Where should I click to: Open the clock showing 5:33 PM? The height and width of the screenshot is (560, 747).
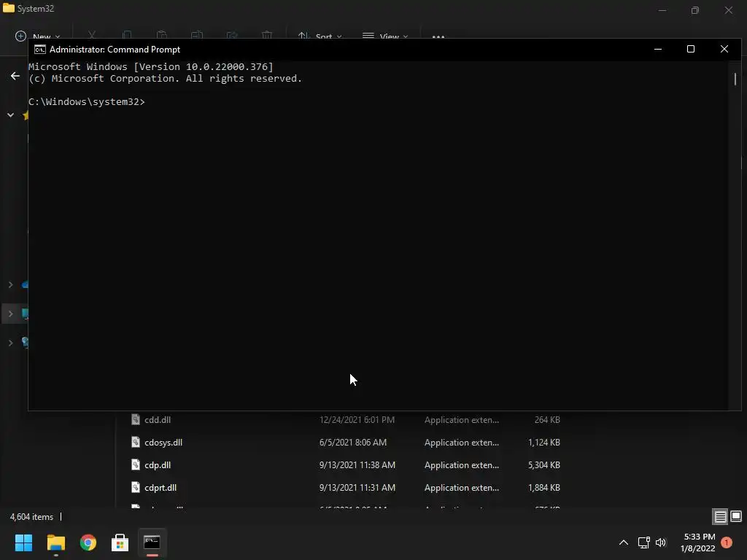[x=698, y=542]
